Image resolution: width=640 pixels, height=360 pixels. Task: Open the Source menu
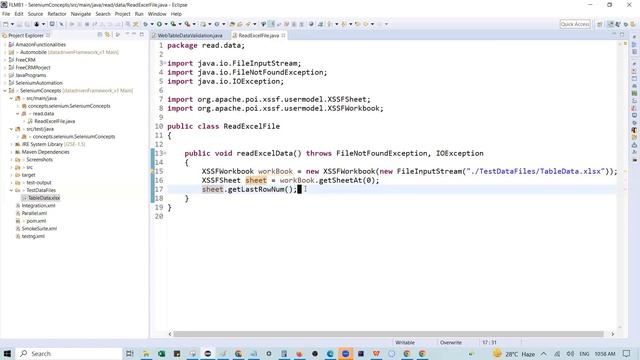tap(35, 14)
